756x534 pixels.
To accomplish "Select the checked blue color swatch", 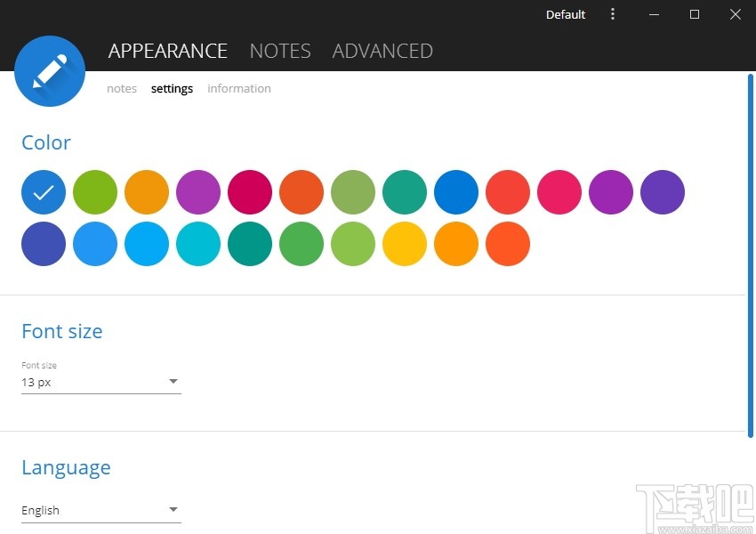I will (x=44, y=192).
